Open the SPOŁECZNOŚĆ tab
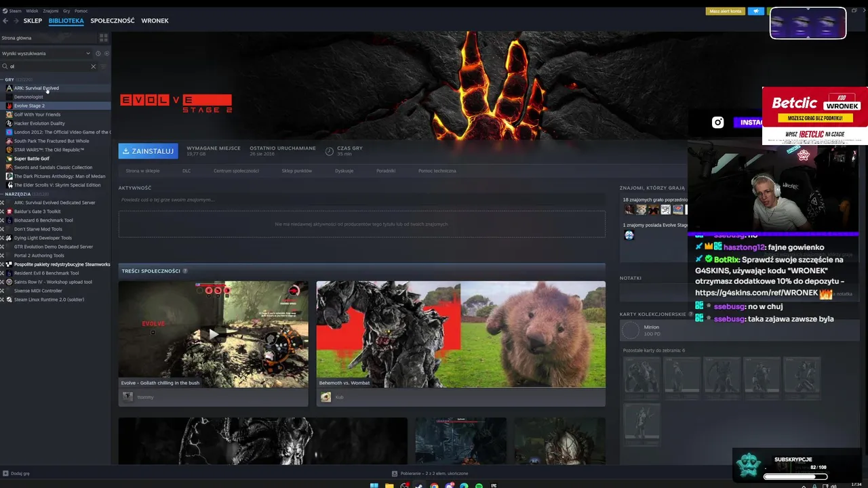Viewport: 868px width, 488px height. [x=113, y=21]
